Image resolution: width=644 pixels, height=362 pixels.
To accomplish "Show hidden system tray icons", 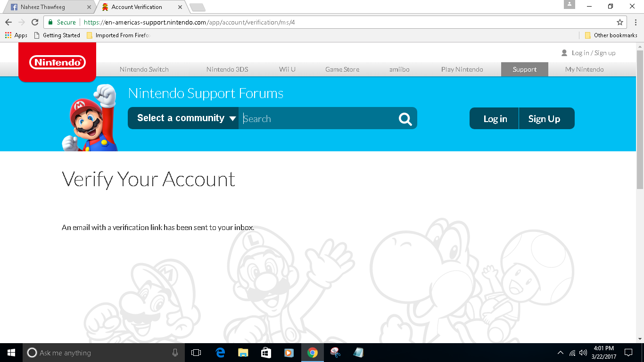I will pos(560,353).
